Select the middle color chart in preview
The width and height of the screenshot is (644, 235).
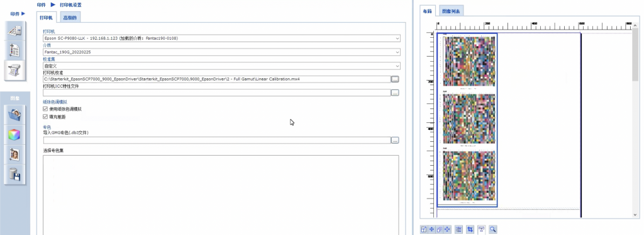click(x=469, y=119)
